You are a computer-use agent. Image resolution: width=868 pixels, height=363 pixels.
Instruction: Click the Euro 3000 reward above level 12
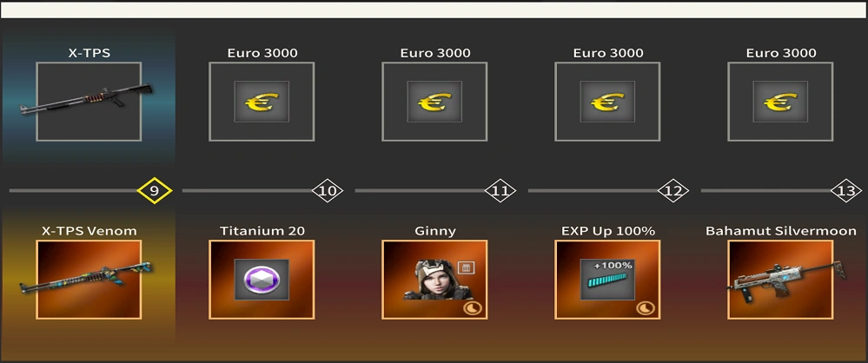[x=607, y=102]
